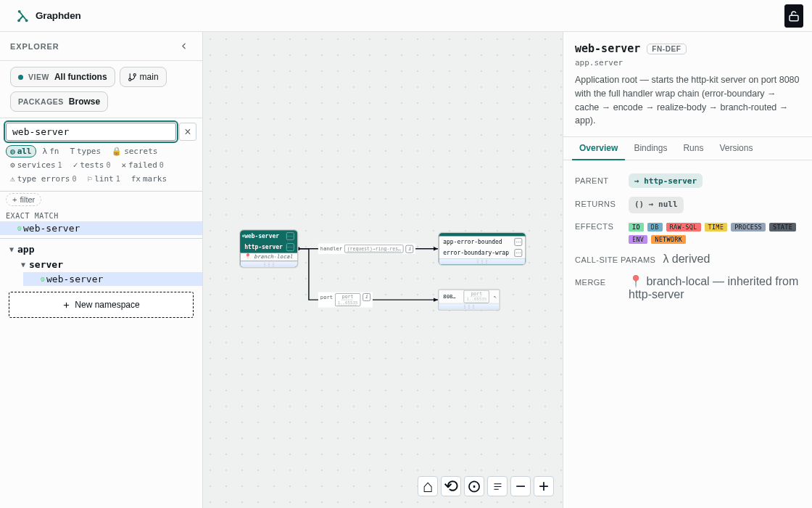Click the handler type chip on the edge
Image resolution: width=812 pixels, height=508 pixels.
(x=373, y=249)
